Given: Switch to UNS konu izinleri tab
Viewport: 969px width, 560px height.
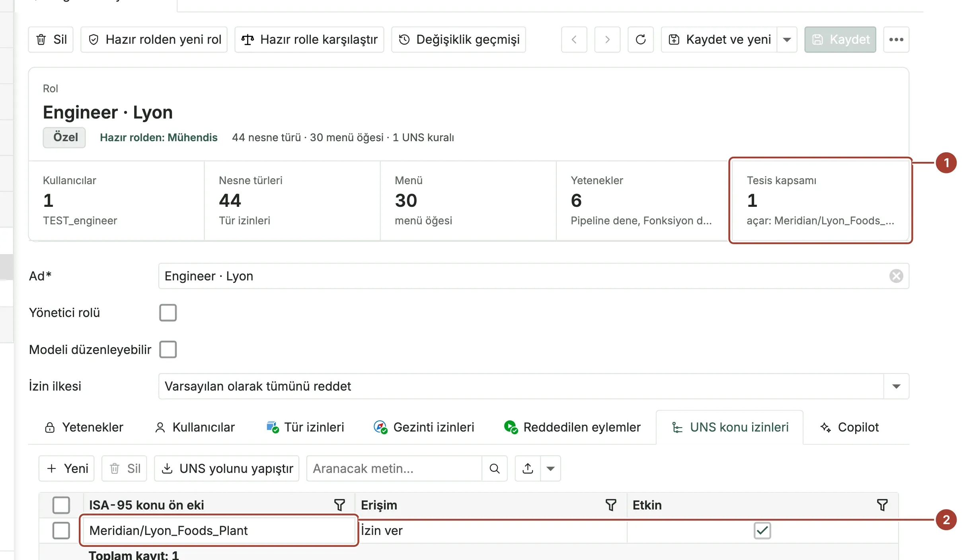Looking at the screenshot, I should pyautogui.click(x=730, y=427).
